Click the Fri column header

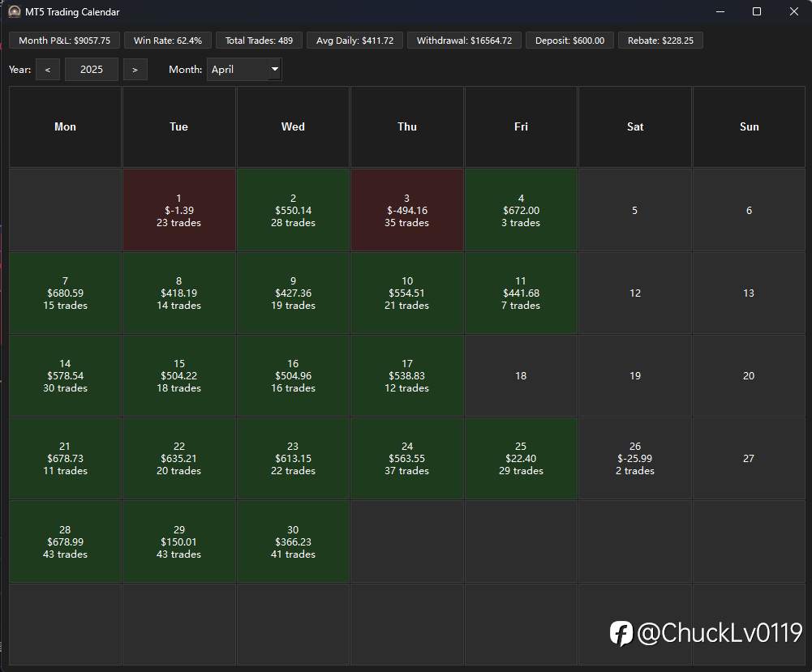[x=521, y=126]
